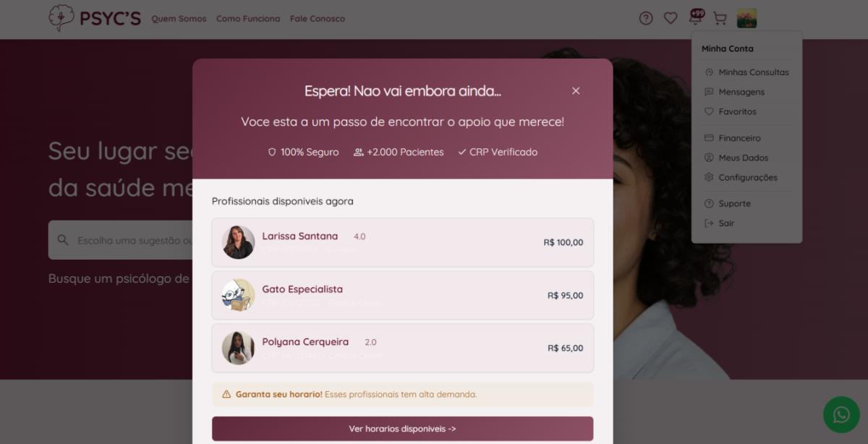This screenshot has width=868, height=444.
Task: Open notifications icon with +99 badge
Action: (x=695, y=17)
